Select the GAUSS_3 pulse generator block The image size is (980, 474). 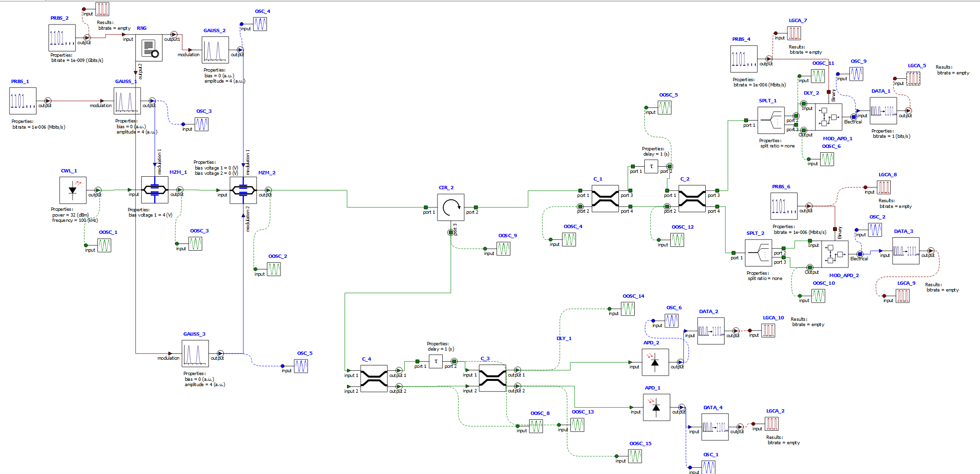coord(195,353)
